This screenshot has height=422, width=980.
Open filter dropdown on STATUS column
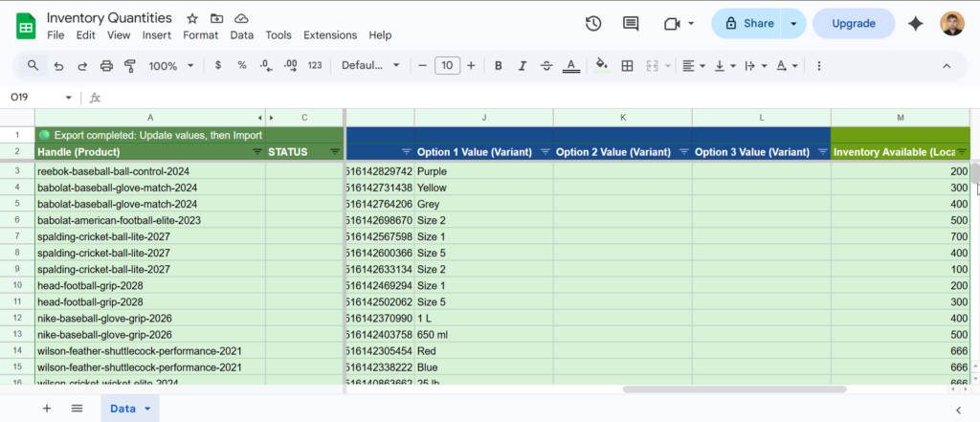click(335, 152)
